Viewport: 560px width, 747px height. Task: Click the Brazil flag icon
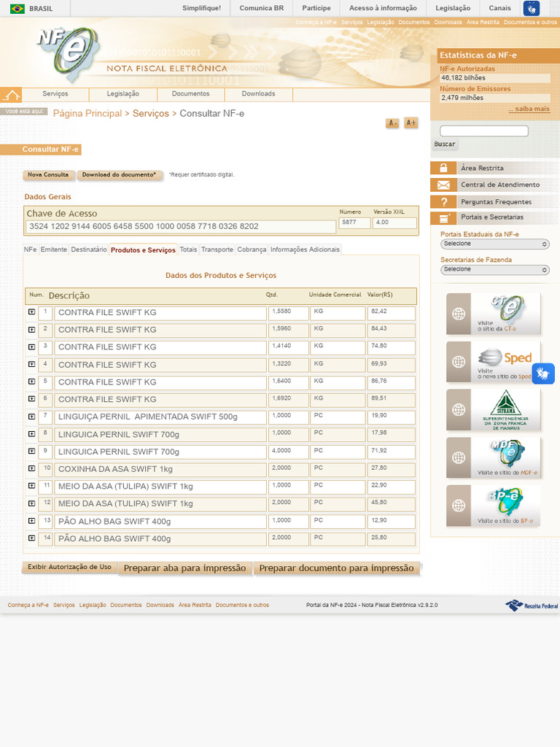[17, 9]
